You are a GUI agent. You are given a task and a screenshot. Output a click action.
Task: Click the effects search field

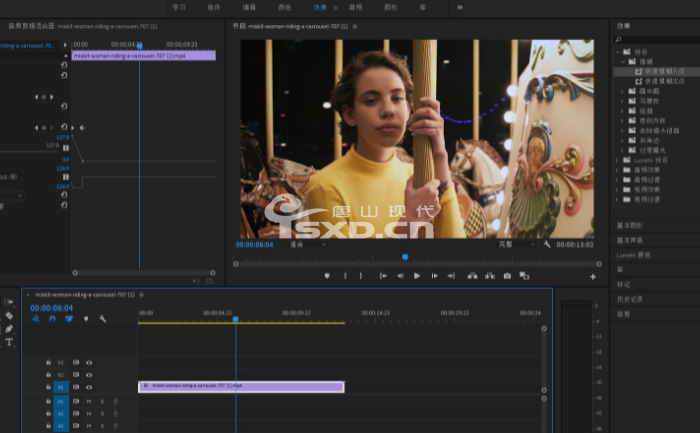coord(657,40)
